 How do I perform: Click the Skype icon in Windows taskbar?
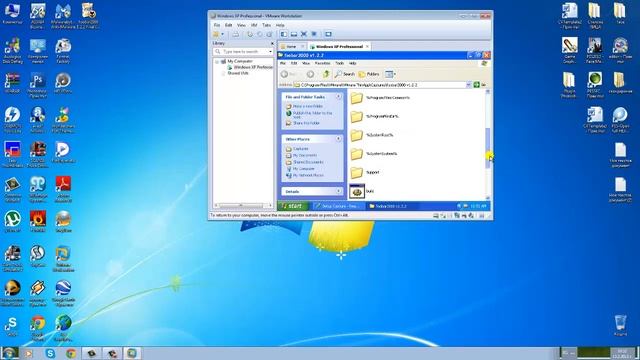(50, 353)
